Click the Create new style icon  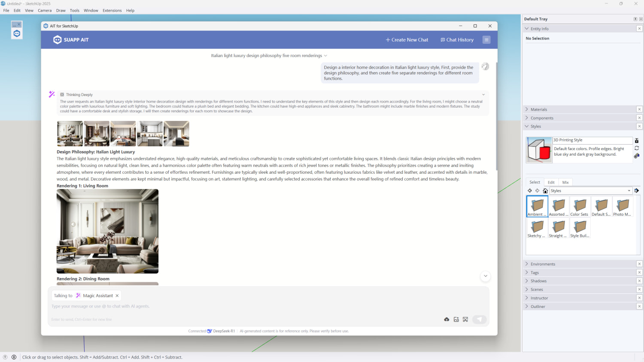tap(637, 156)
